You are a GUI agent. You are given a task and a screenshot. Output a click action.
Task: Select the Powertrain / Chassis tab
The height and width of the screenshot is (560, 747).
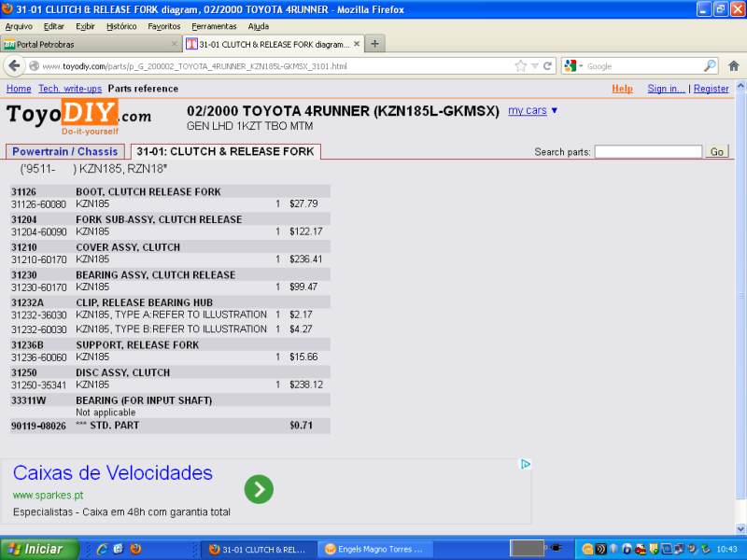[x=64, y=151]
